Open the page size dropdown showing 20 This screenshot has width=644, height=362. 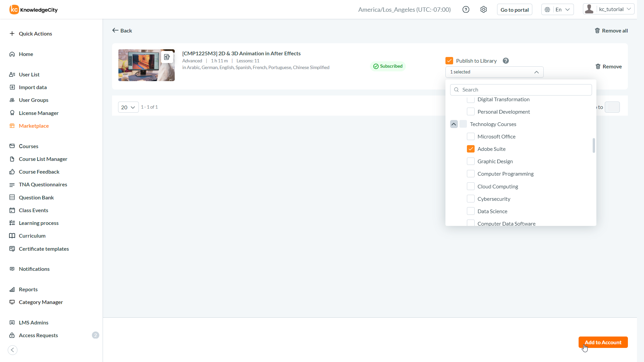(x=128, y=107)
